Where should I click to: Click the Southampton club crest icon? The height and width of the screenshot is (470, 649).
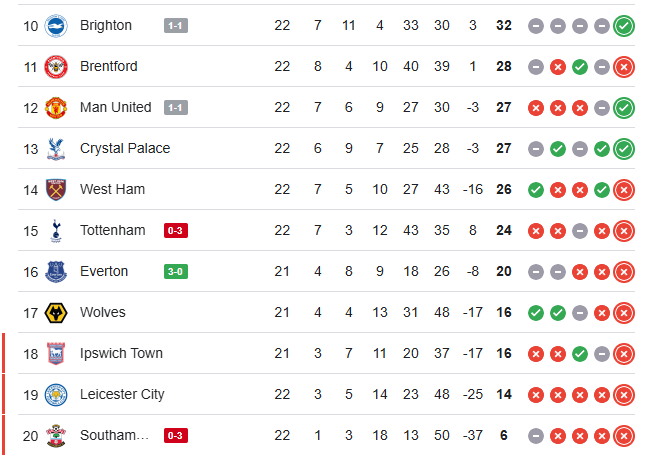click(55, 435)
